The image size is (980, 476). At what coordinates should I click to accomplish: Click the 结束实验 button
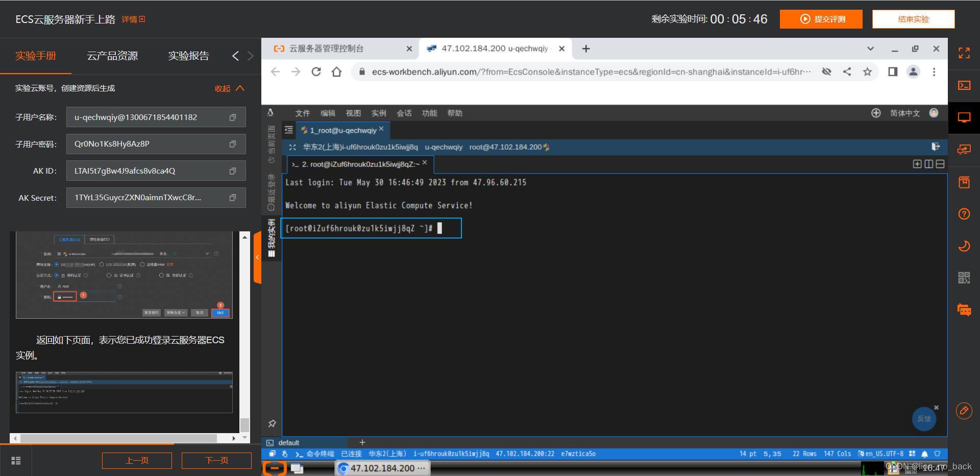click(x=914, y=19)
